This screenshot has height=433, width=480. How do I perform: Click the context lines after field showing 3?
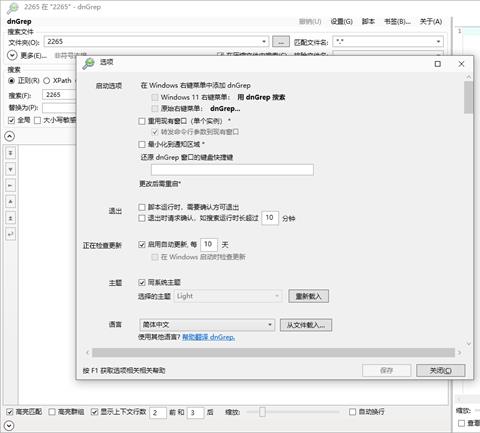(x=196, y=413)
